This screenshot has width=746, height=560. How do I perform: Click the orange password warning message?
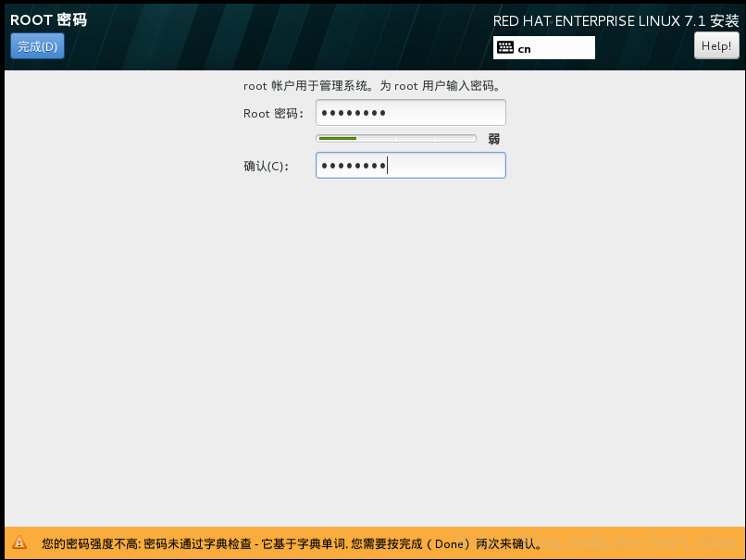[x=292, y=543]
